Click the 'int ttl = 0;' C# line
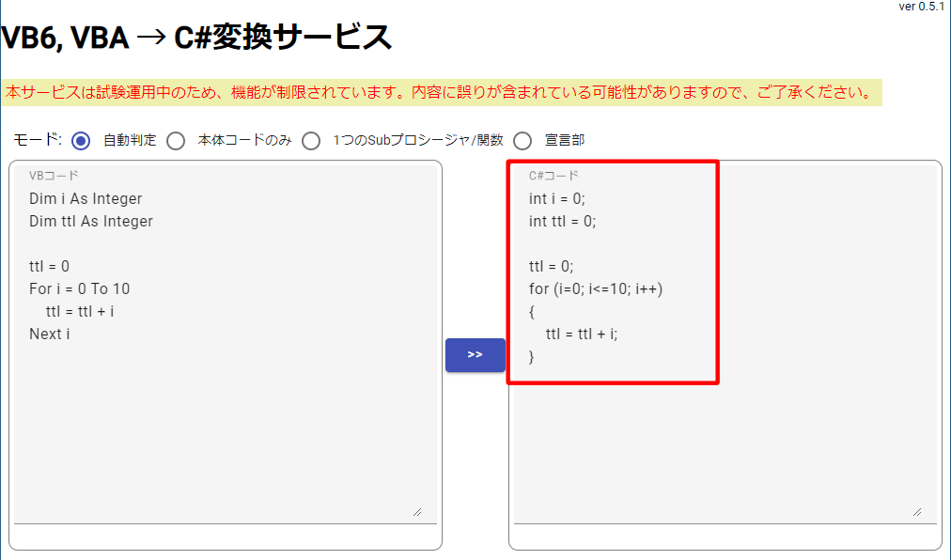The image size is (951, 560). [562, 222]
